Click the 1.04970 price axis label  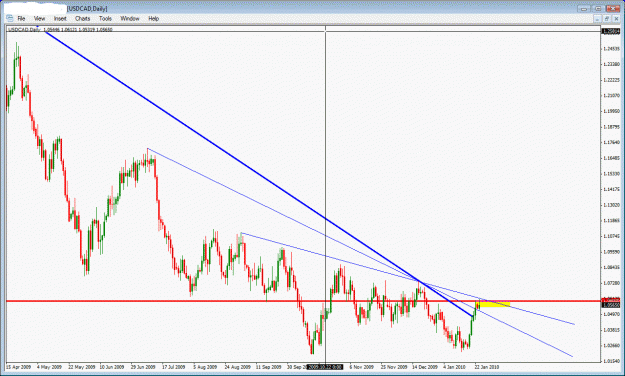[611, 315]
